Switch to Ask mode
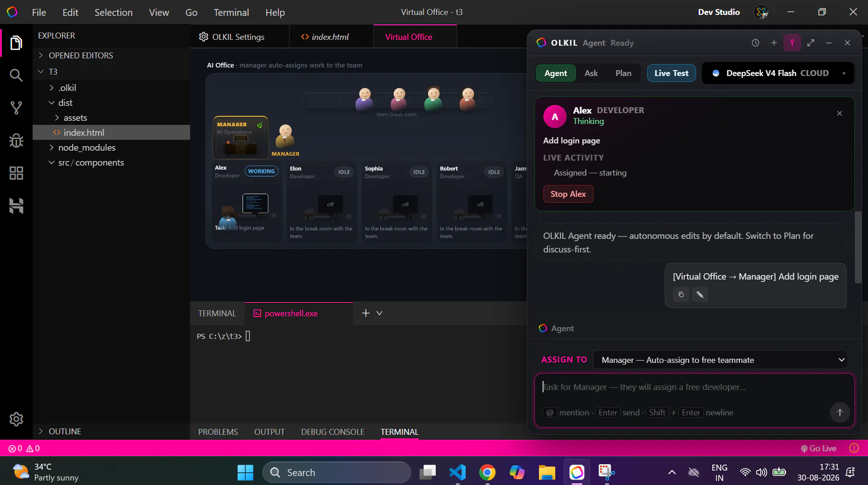The height and width of the screenshot is (485, 868). (x=591, y=73)
